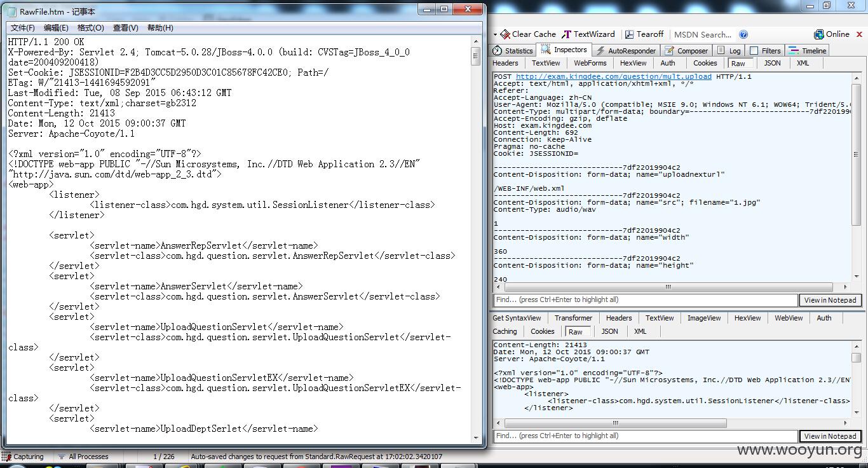The width and height of the screenshot is (868, 468).
Task: Click the Auto-saved changes status message
Action: pyautogui.click(x=316, y=457)
